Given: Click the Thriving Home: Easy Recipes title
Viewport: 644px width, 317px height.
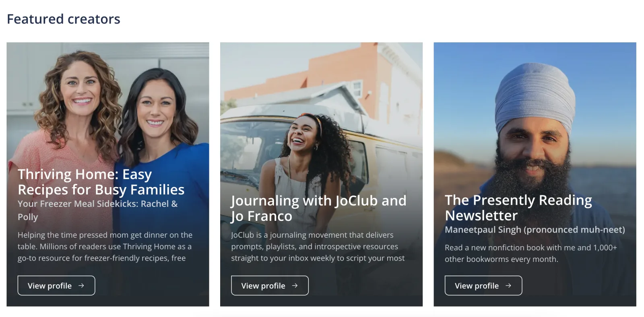Looking at the screenshot, I should 101,182.
